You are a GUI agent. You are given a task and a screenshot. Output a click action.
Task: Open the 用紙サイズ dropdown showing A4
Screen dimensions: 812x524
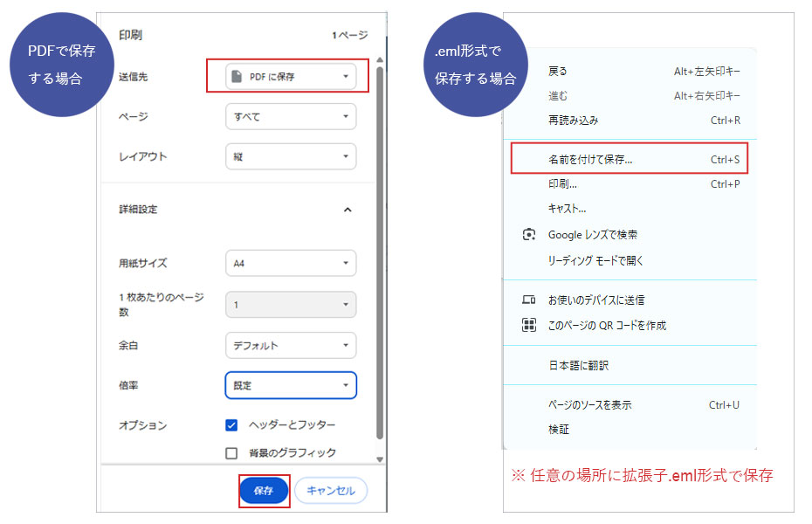291,263
